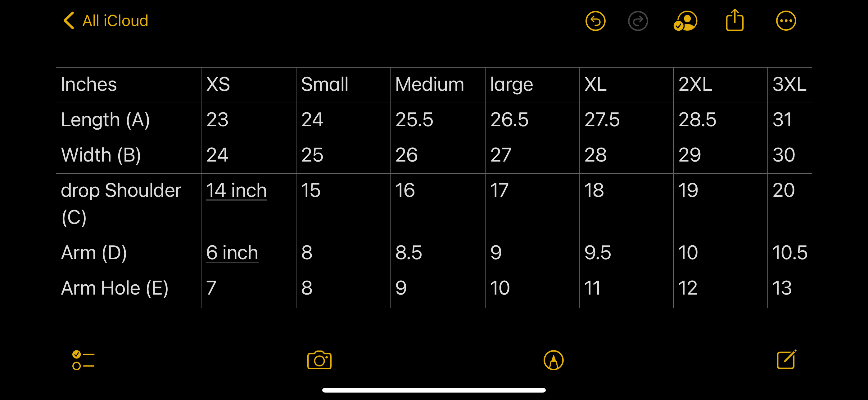The height and width of the screenshot is (400, 868).
Task: Open the more options ellipsis menu
Action: [x=786, y=21]
